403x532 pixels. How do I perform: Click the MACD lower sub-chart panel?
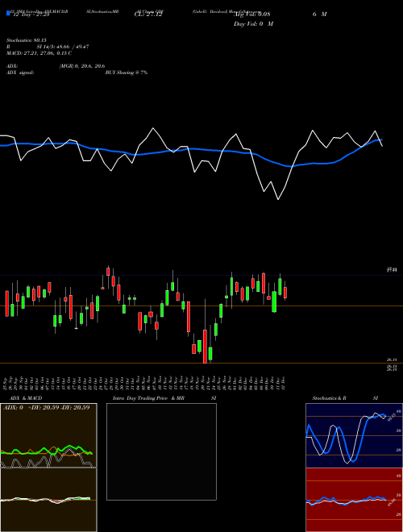click(x=48, y=500)
